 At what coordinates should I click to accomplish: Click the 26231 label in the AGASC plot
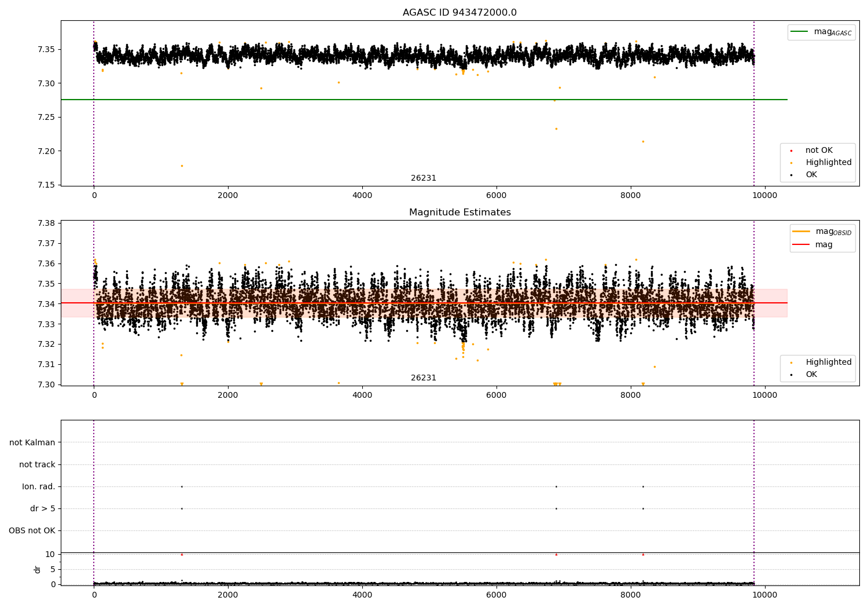pyautogui.click(x=424, y=178)
